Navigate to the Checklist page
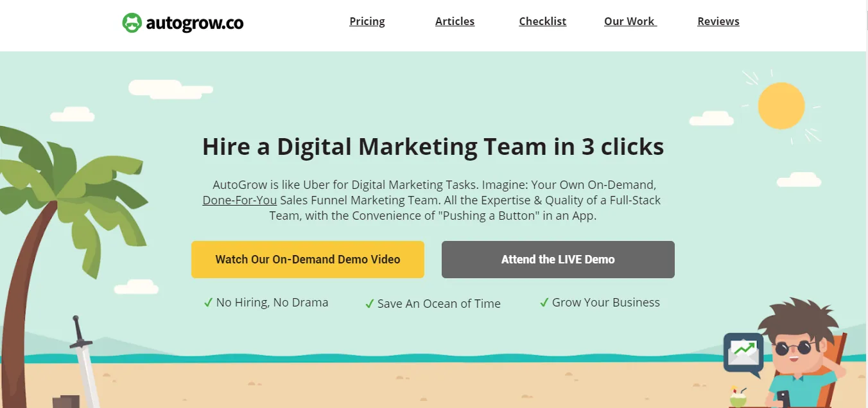The width and height of the screenshot is (868, 408). pyautogui.click(x=542, y=21)
